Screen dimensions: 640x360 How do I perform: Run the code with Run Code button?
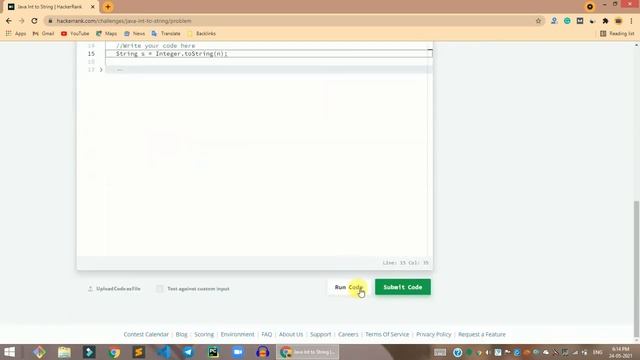click(349, 287)
